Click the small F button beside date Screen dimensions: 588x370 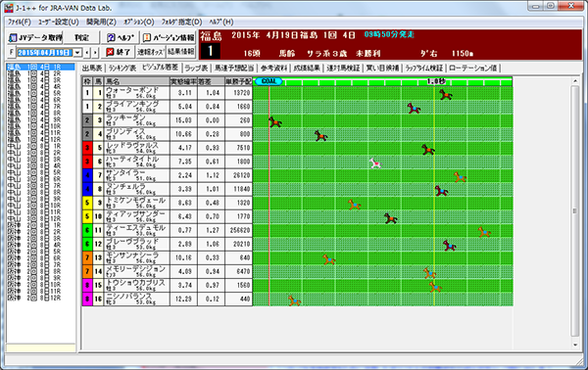11,53
